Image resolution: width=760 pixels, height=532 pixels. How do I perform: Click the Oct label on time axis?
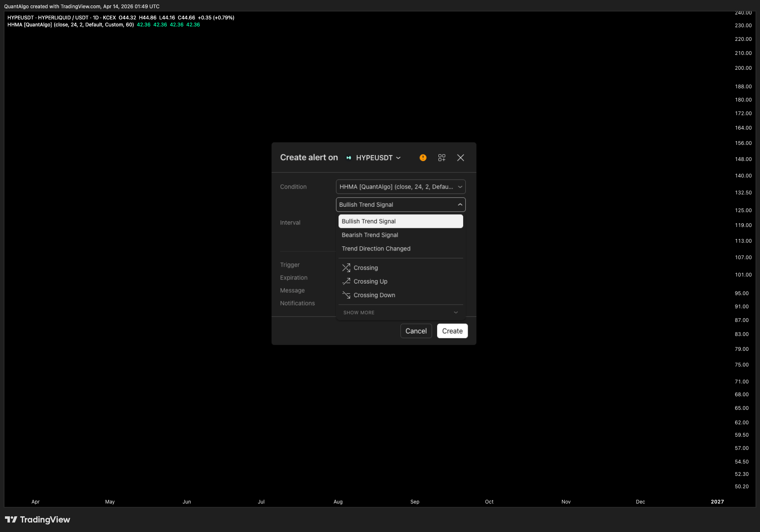click(x=489, y=502)
